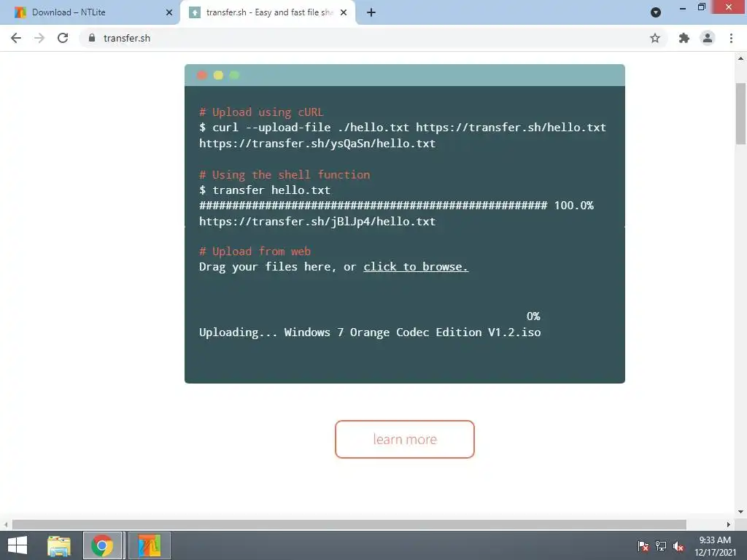
Task: Click the Chrome taskbar icon
Action: pos(102,545)
